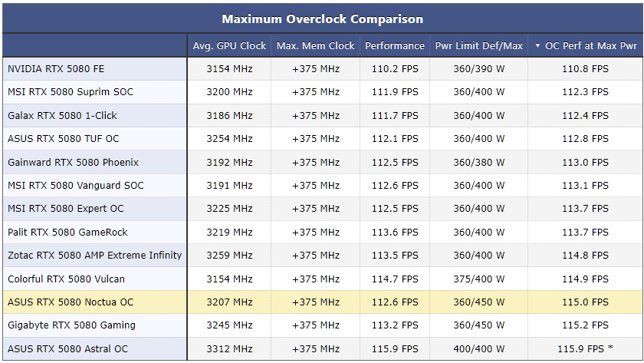The height and width of the screenshot is (363, 644).
Task: Click the 3219 MHz GPU clock value
Action: pyautogui.click(x=229, y=233)
